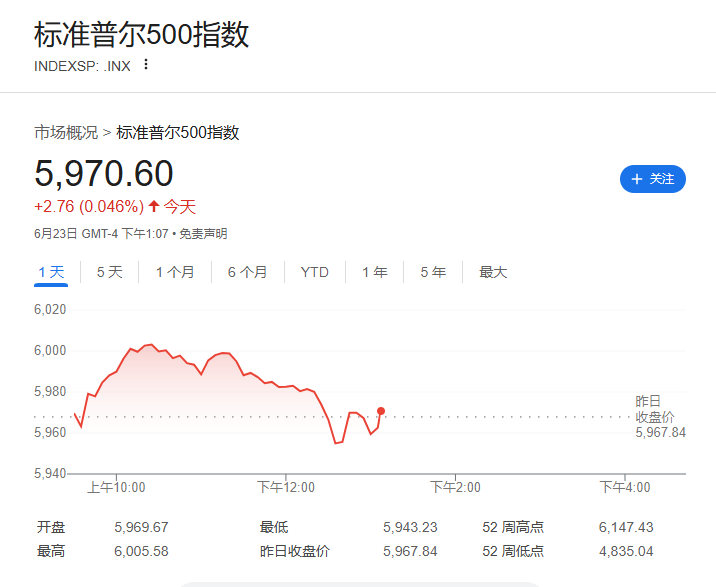Click the 6,000 y-axis label

[x=50, y=350]
